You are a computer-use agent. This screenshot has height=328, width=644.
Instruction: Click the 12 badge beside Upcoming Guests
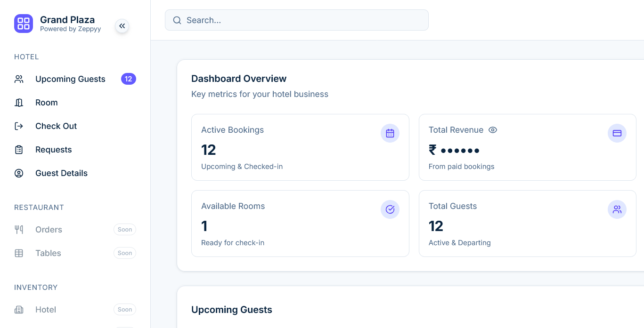click(x=129, y=79)
